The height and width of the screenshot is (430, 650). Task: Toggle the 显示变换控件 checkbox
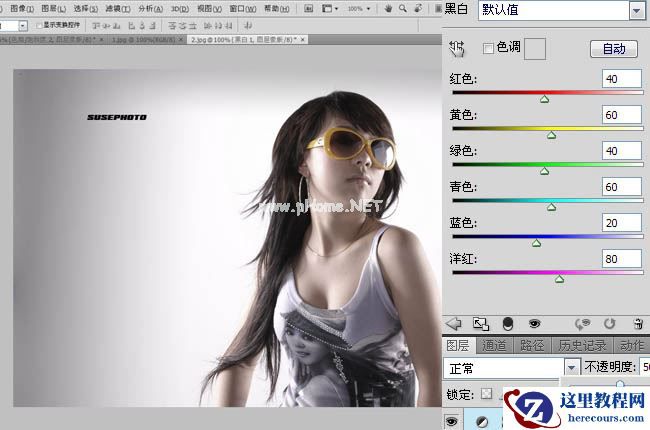click(x=39, y=26)
